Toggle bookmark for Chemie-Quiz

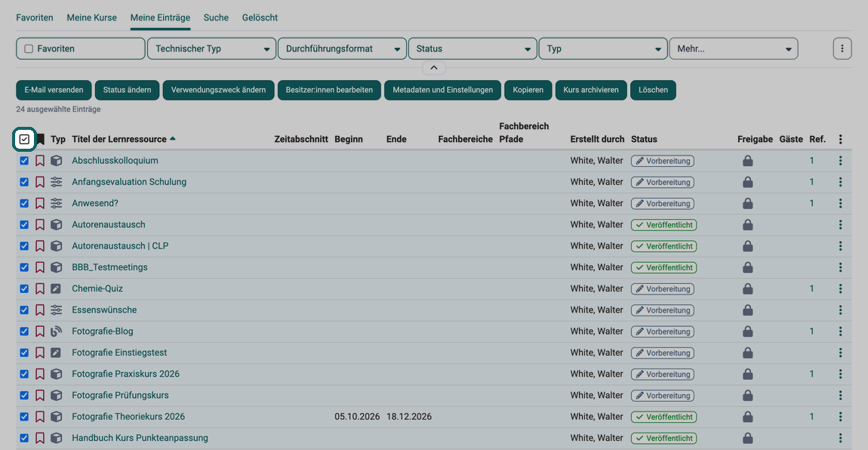tap(40, 289)
